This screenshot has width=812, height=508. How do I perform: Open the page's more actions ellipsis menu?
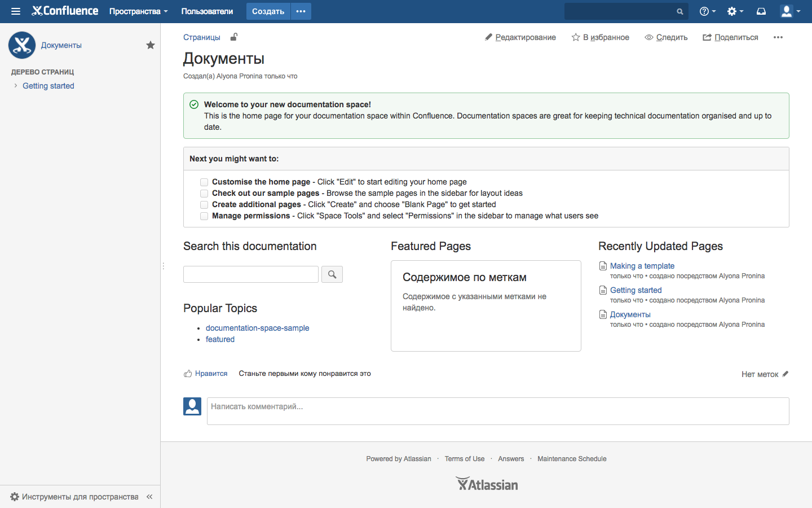(778, 37)
